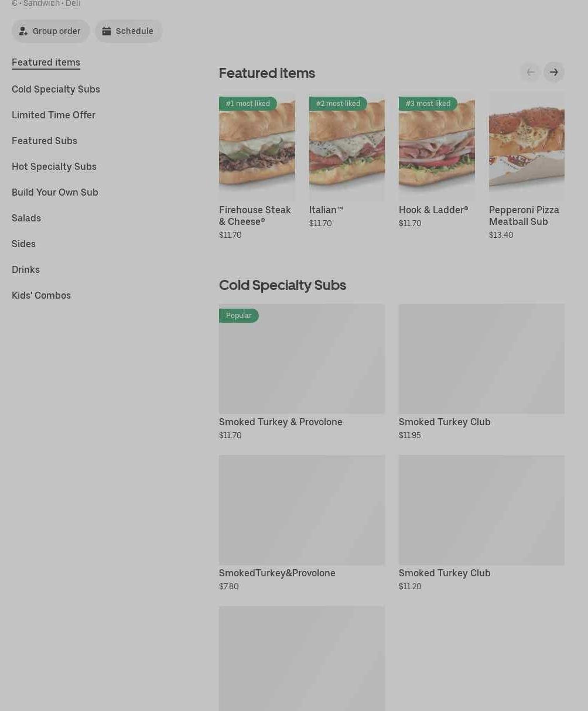588x711 pixels.
Task: Open the Pepperoni Pizza Meatball Sub photo
Action: tap(527, 146)
